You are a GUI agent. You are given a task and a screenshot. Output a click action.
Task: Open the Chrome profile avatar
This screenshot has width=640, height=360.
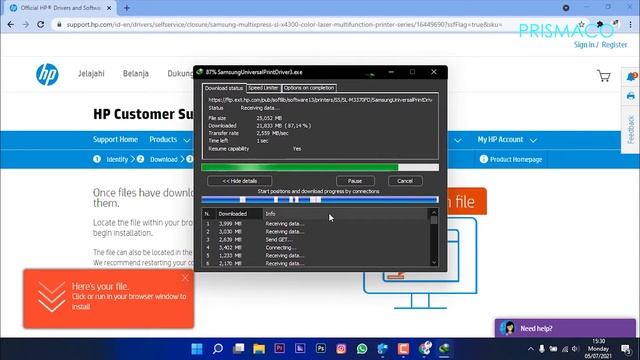pos(615,24)
